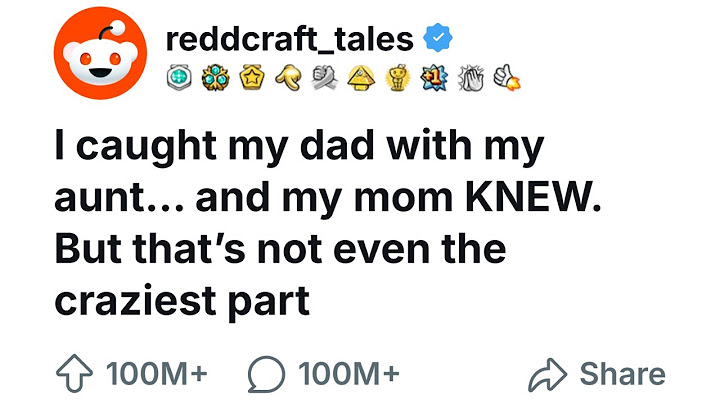This screenshot has height=404, width=720.
Task: Click the golden pyramid eye award
Action: (361, 77)
